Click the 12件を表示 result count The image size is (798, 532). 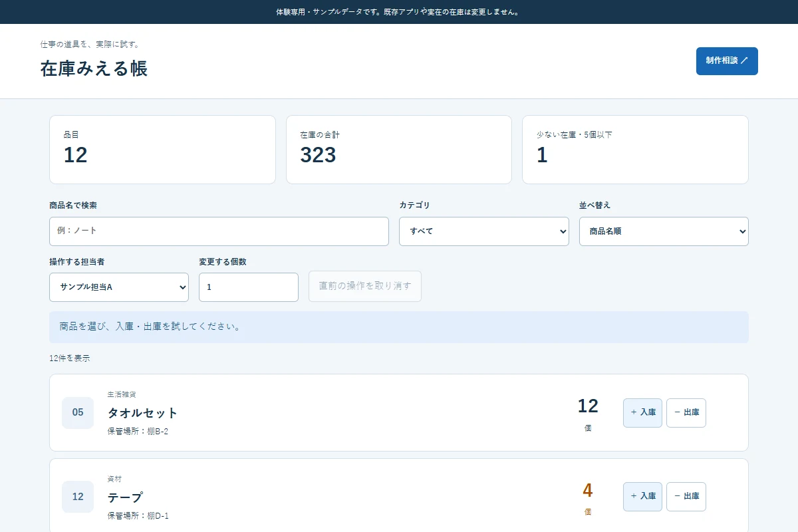point(69,358)
